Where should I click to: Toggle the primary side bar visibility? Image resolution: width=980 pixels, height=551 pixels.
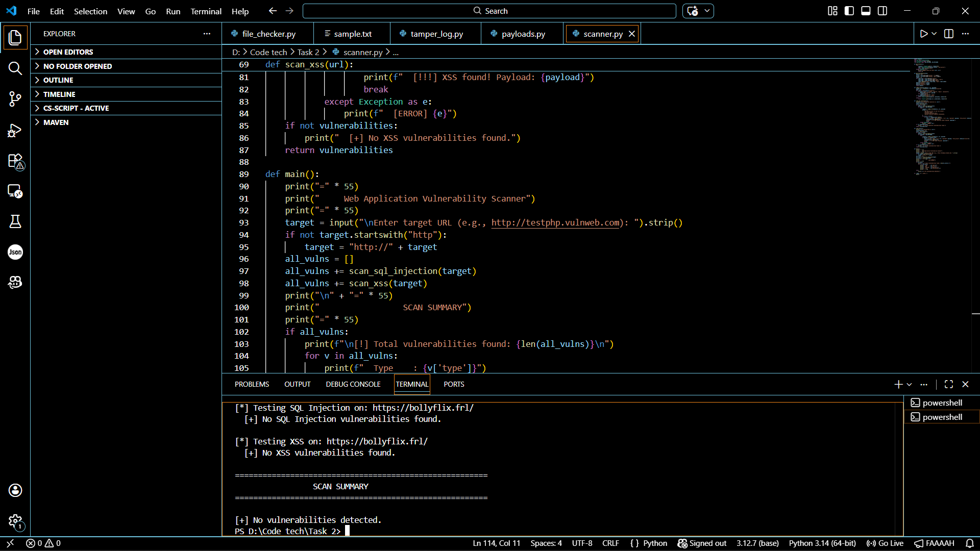849,11
